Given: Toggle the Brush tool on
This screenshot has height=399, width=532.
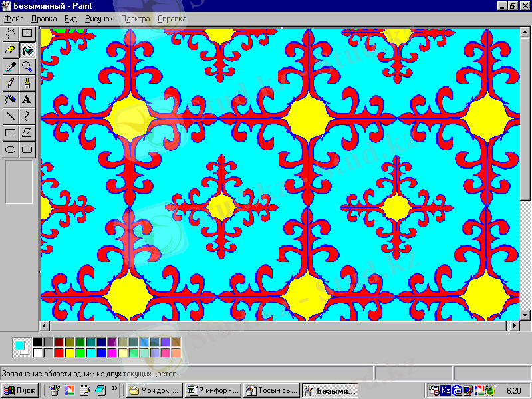Looking at the screenshot, I should (x=27, y=82).
